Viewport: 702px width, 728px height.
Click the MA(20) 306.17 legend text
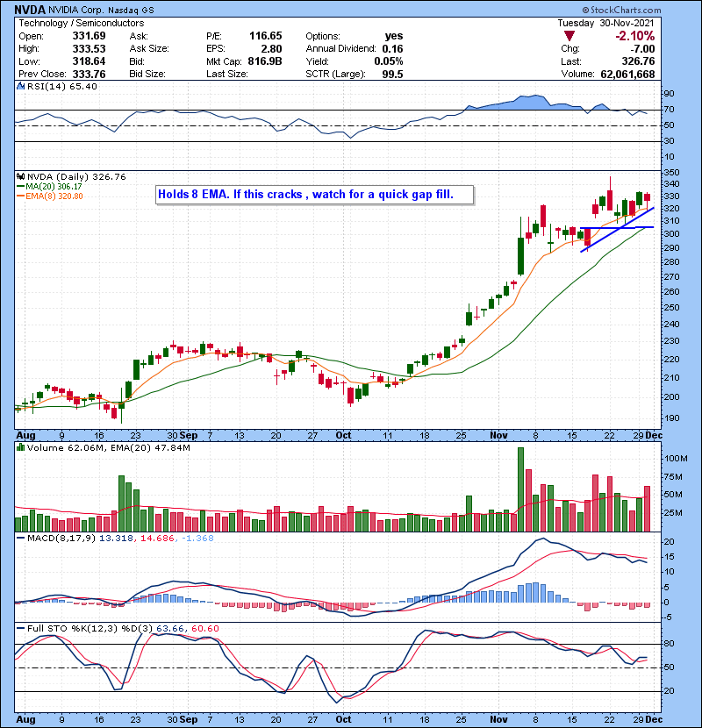tap(54, 186)
